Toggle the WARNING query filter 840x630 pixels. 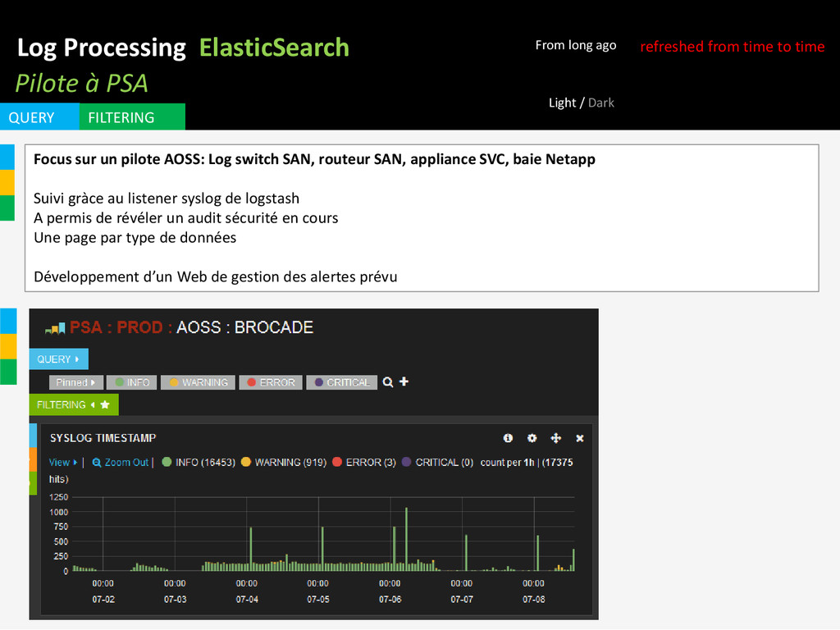point(198,382)
